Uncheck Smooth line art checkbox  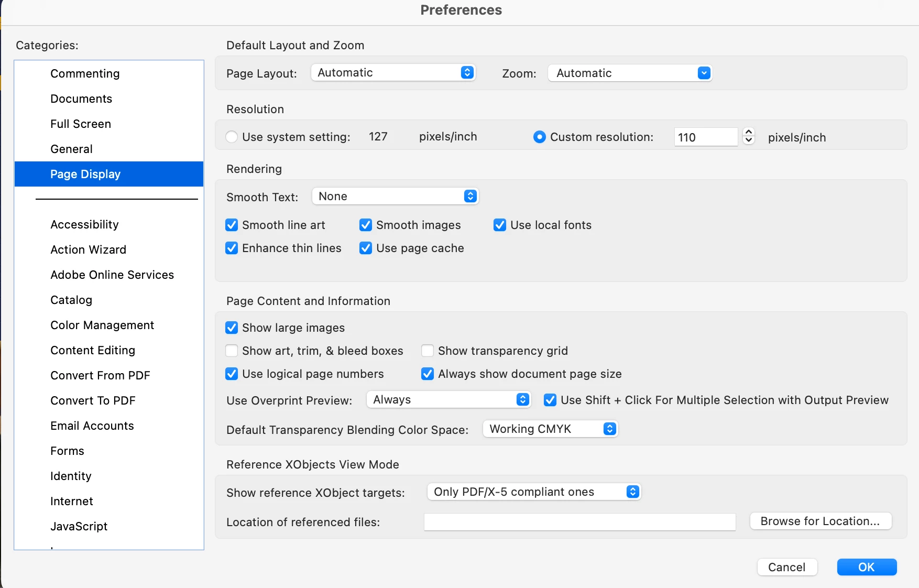pos(232,225)
